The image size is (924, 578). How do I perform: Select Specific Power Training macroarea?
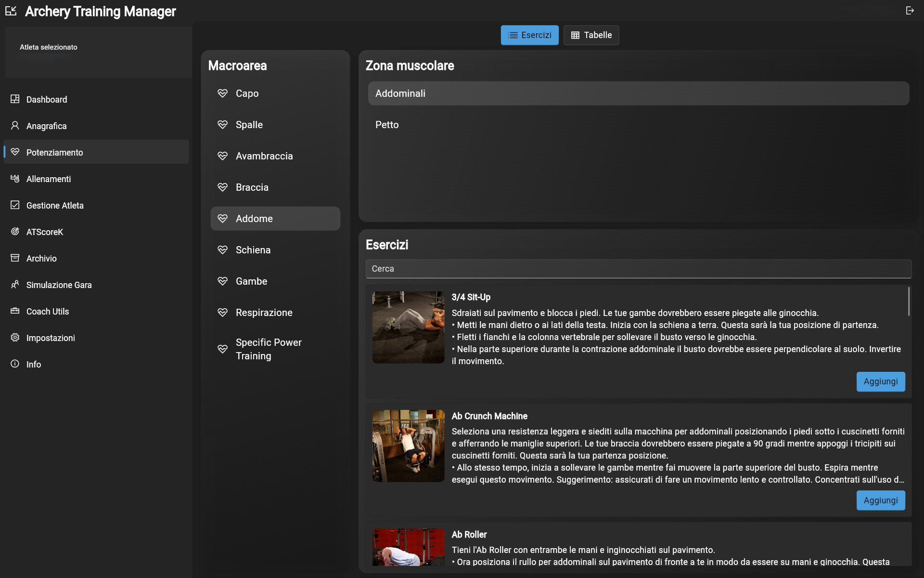(275, 349)
